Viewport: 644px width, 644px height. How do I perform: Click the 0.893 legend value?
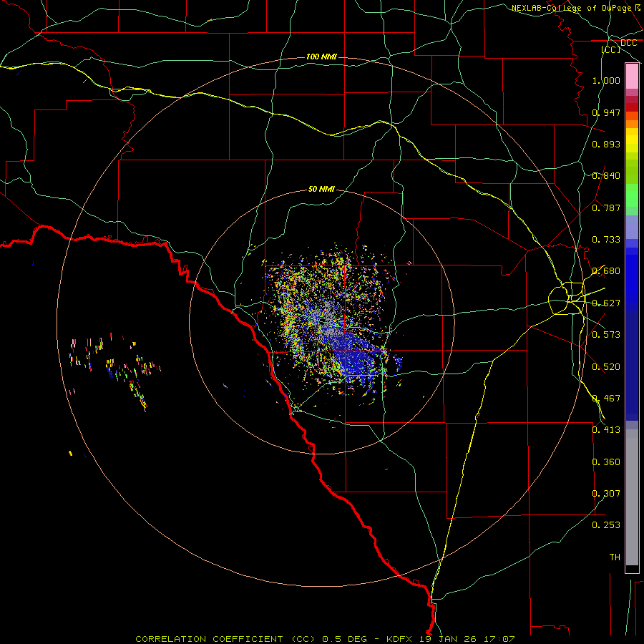point(606,144)
